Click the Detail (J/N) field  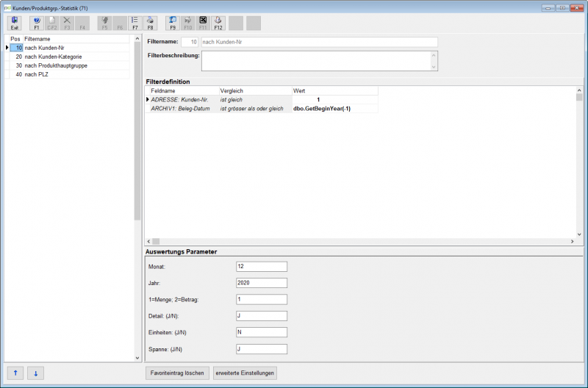[x=262, y=316]
